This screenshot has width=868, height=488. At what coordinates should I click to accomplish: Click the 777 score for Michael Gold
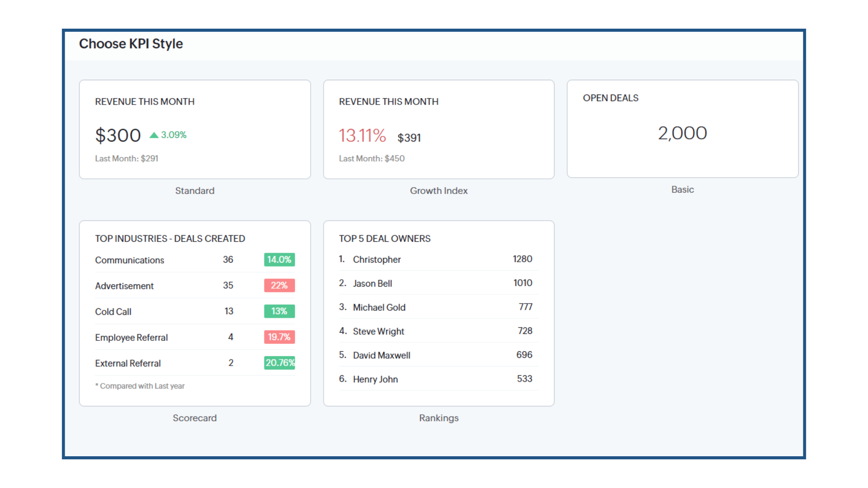525,307
